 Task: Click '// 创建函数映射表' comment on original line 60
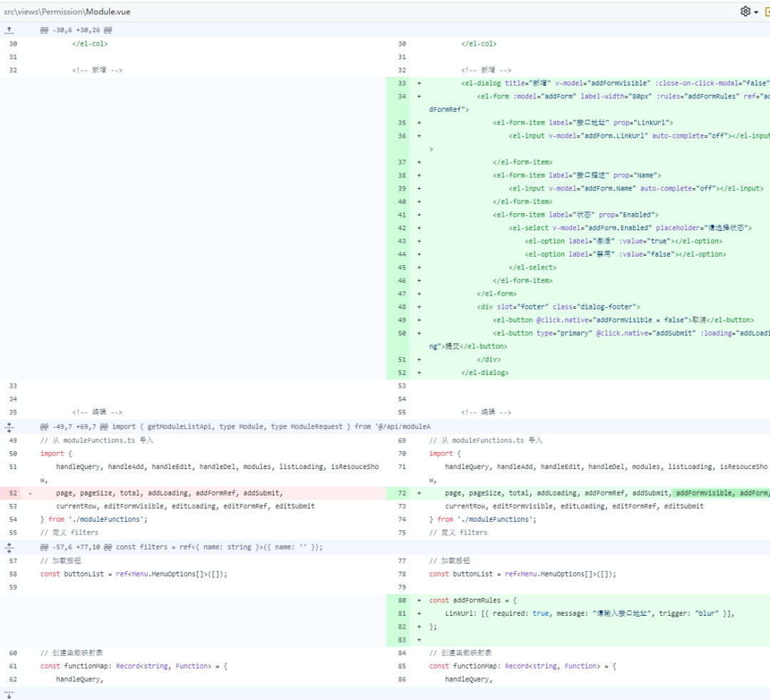click(72, 653)
